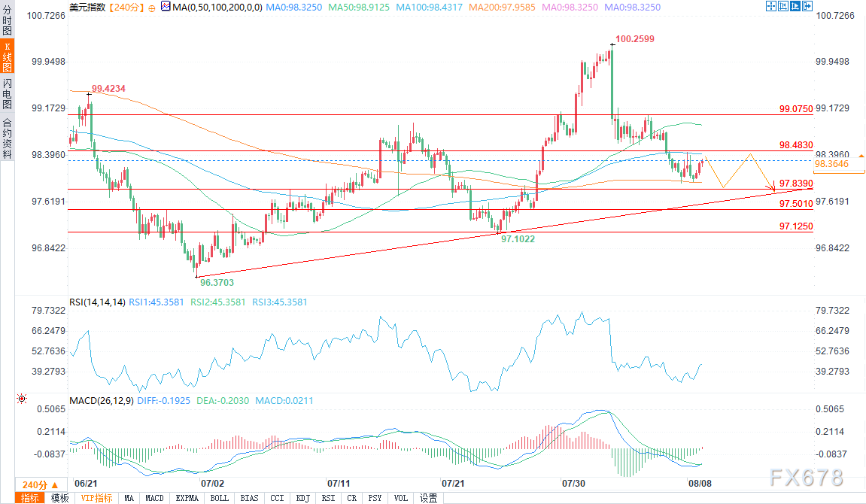Click the VIP指标 button
Screen dimensions: 866x504
click(x=96, y=498)
